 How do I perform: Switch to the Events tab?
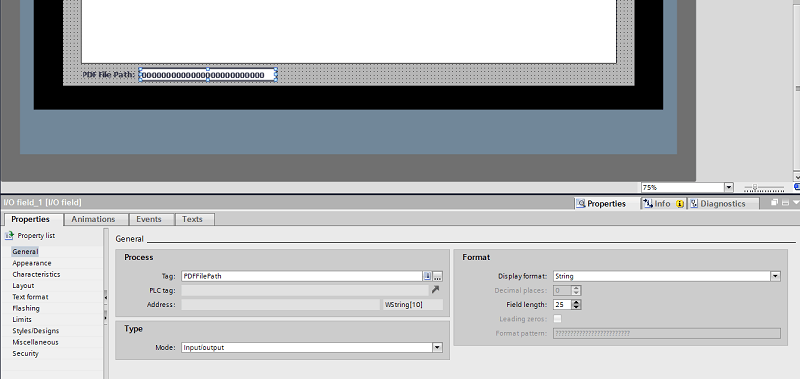[148, 219]
